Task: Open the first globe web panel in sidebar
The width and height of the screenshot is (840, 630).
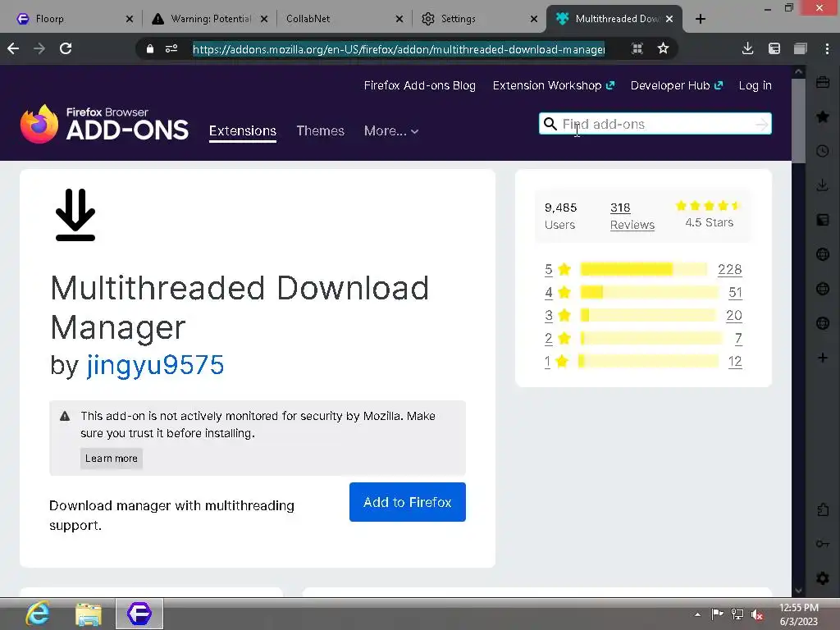Action: (823, 254)
